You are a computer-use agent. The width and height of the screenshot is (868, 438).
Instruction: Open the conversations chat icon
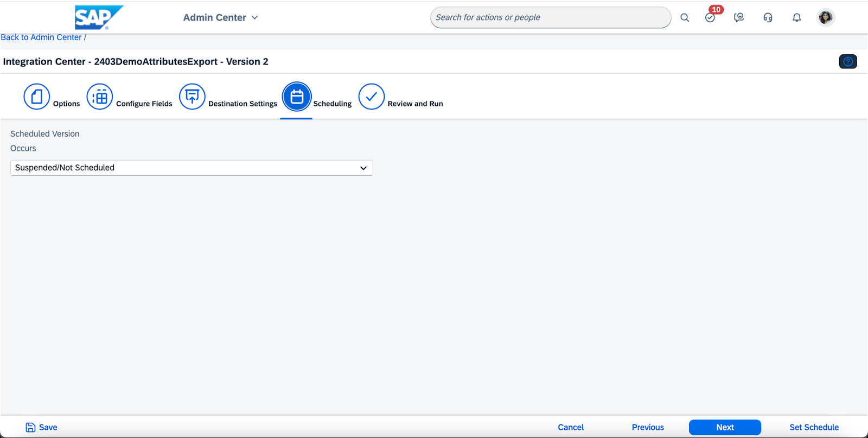tap(739, 17)
